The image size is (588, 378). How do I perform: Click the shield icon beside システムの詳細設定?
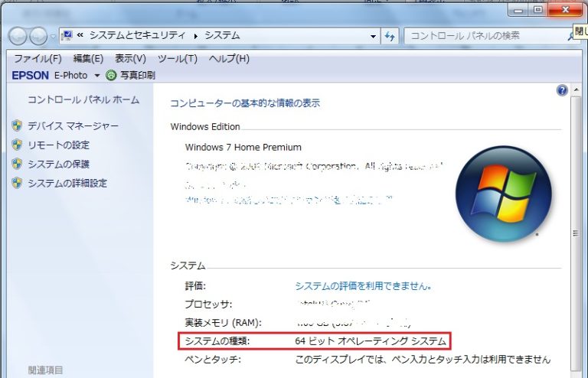tap(17, 183)
